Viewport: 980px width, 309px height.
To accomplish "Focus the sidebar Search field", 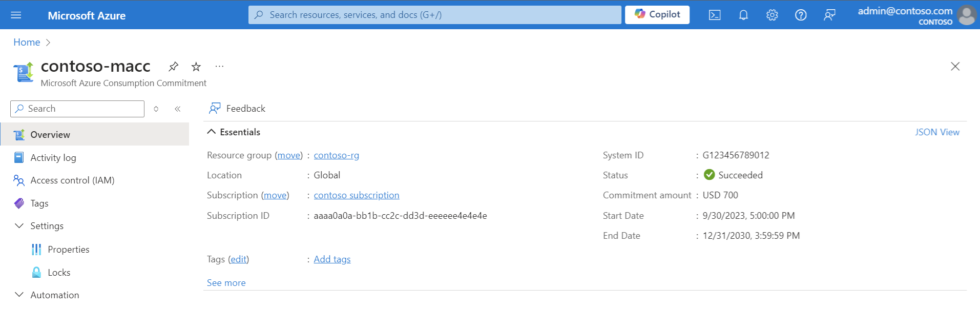I will click(x=77, y=109).
